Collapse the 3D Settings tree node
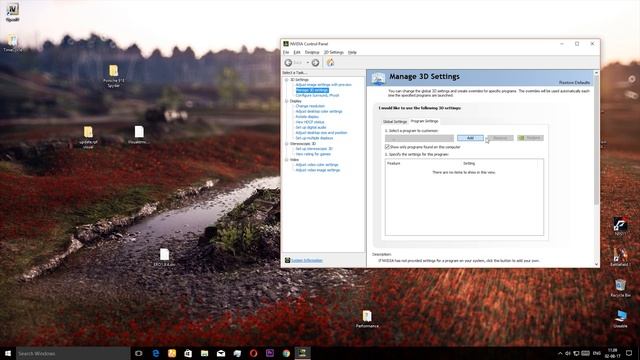This screenshot has height=360, width=640. (287, 80)
